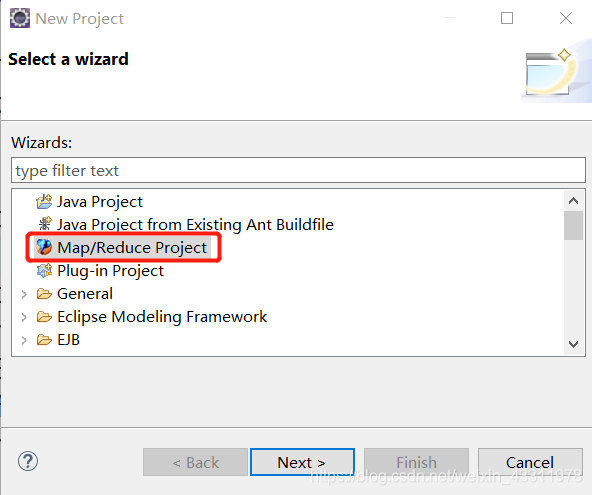
Task: Expand the EJB category
Action: pyautogui.click(x=24, y=340)
